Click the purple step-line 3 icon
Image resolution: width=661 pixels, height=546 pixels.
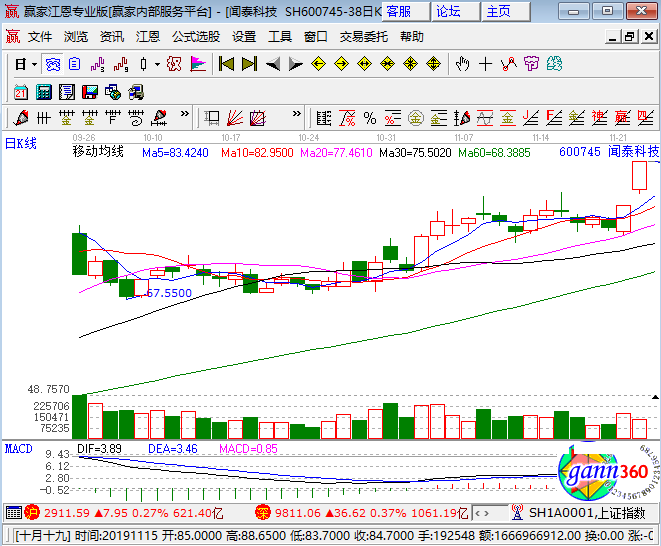pyautogui.click(x=97, y=64)
